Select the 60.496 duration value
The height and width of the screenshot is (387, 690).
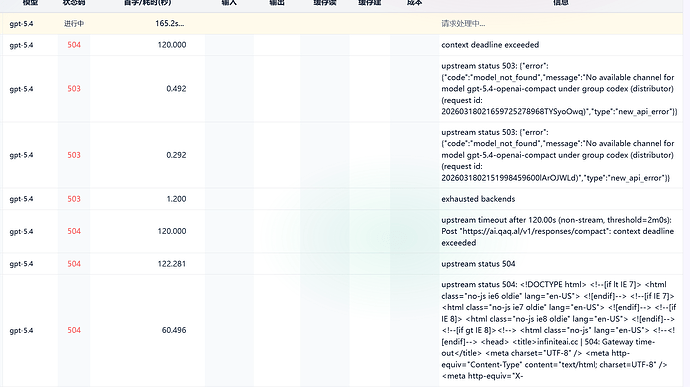(174, 330)
